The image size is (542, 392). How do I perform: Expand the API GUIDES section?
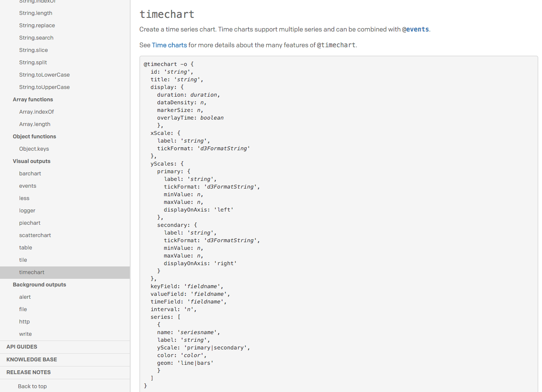(22, 347)
